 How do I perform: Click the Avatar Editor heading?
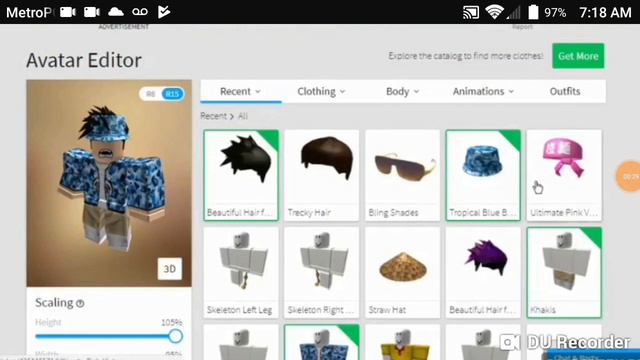(x=84, y=60)
